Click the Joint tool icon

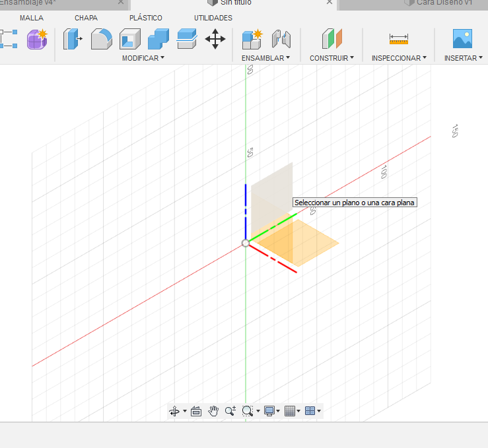pyautogui.click(x=281, y=39)
